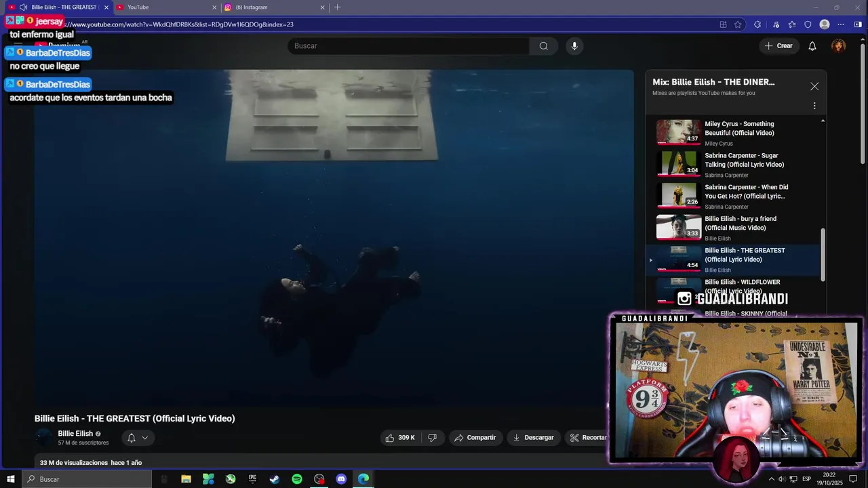Open Steam from the taskbar
The image size is (868, 488).
click(x=275, y=479)
